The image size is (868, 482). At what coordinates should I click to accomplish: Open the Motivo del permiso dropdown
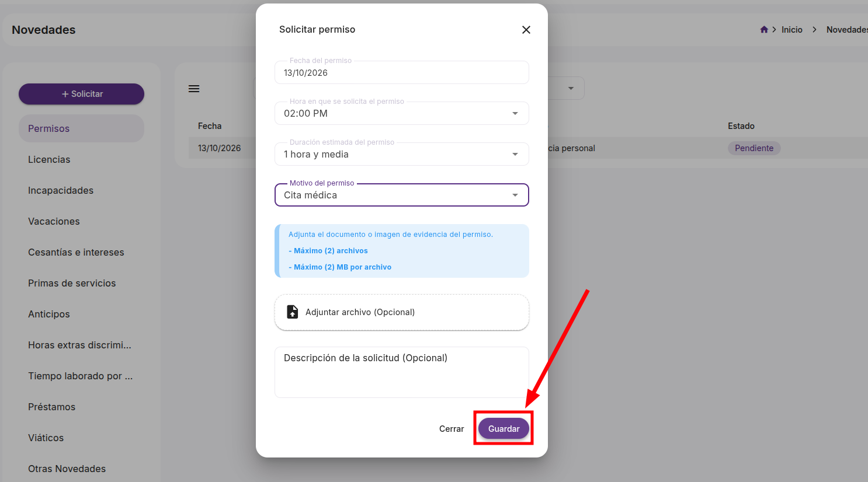pyautogui.click(x=402, y=195)
